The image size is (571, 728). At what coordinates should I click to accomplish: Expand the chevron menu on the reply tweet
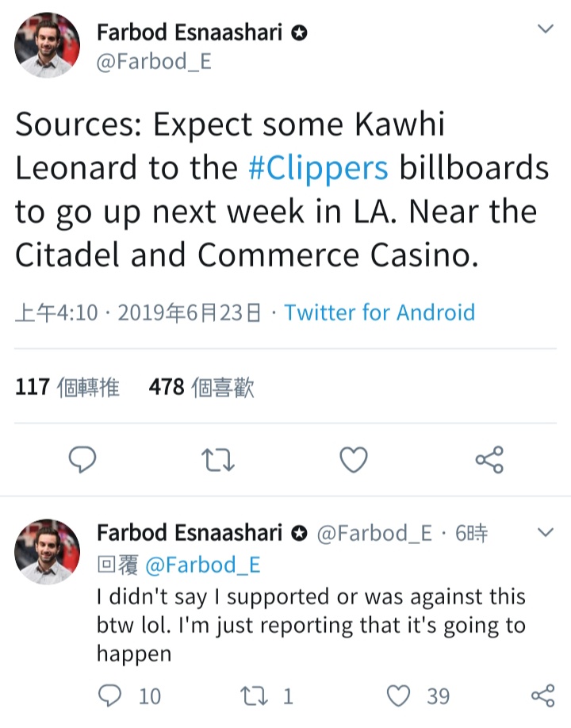coord(546,532)
